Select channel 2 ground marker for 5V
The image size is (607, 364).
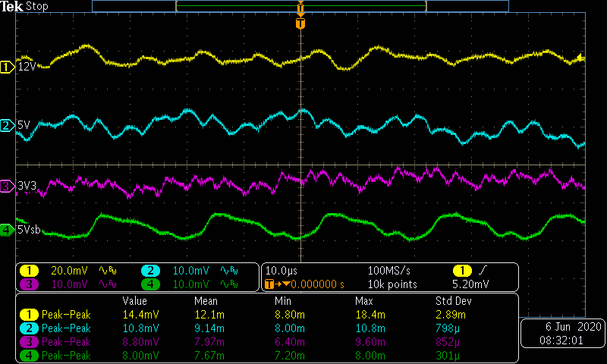click(x=7, y=125)
